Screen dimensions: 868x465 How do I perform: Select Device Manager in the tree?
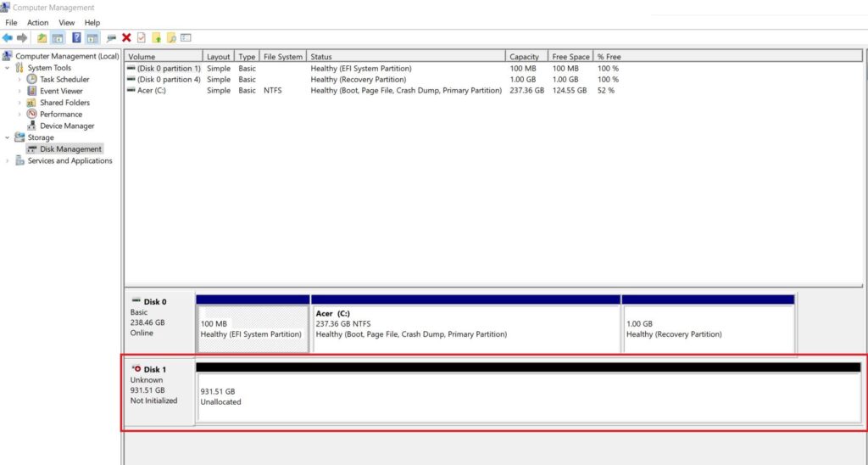[x=67, y=126]
